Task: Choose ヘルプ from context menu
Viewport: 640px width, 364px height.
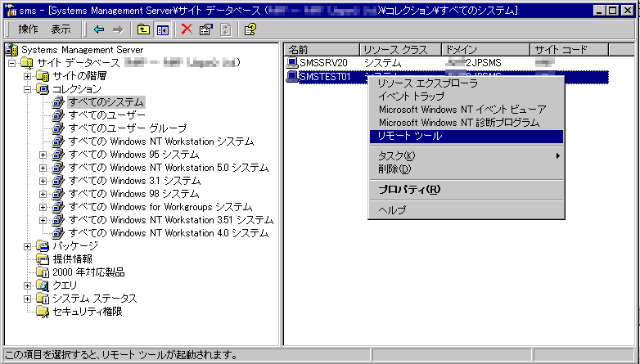Action: (466, 210)
